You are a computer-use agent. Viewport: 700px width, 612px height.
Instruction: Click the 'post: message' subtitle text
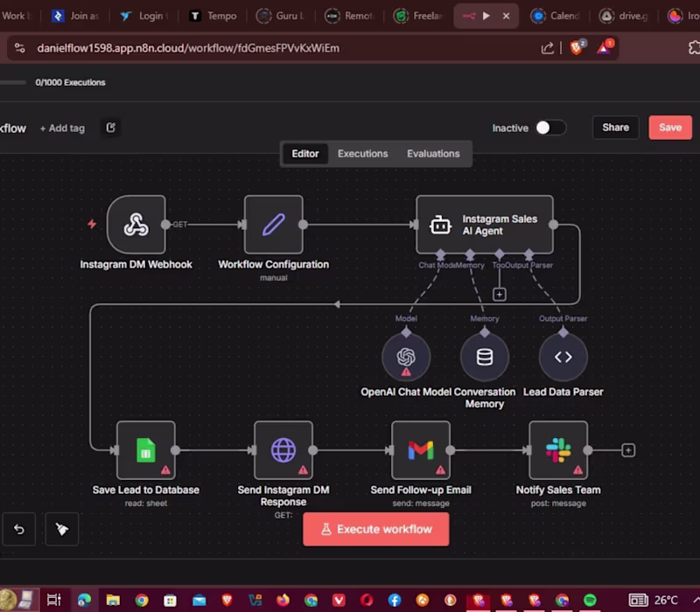[x=558, y=504]
